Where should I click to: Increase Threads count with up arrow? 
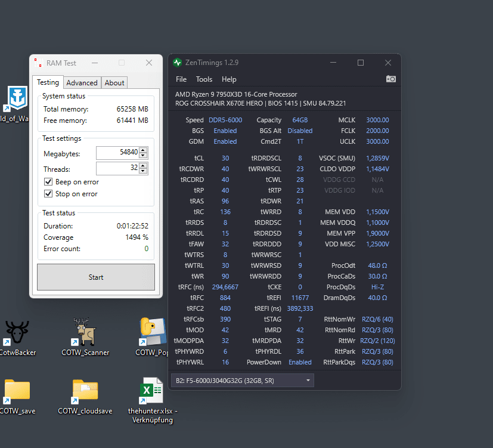pos(143,165)
